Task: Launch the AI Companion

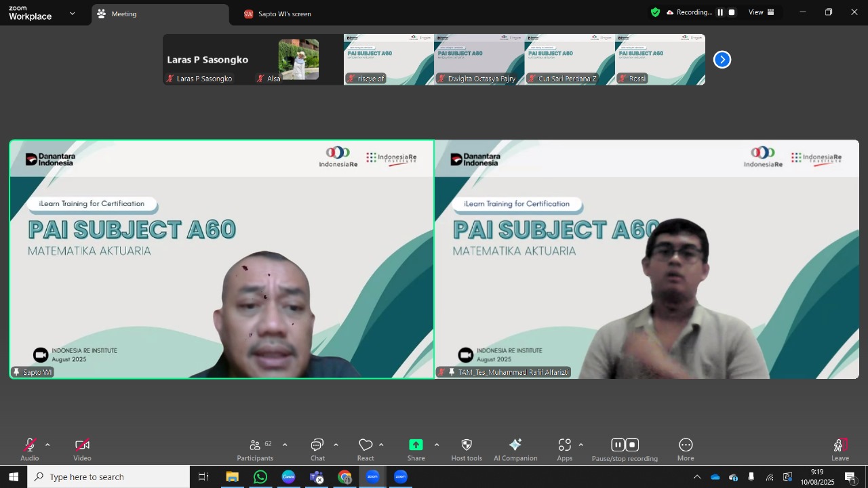Action: tap(515, 449)
